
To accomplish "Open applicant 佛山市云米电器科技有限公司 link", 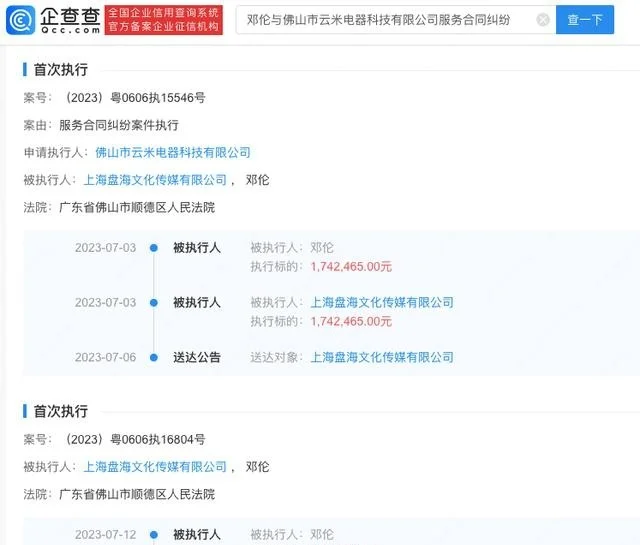I will pos(173,153).
